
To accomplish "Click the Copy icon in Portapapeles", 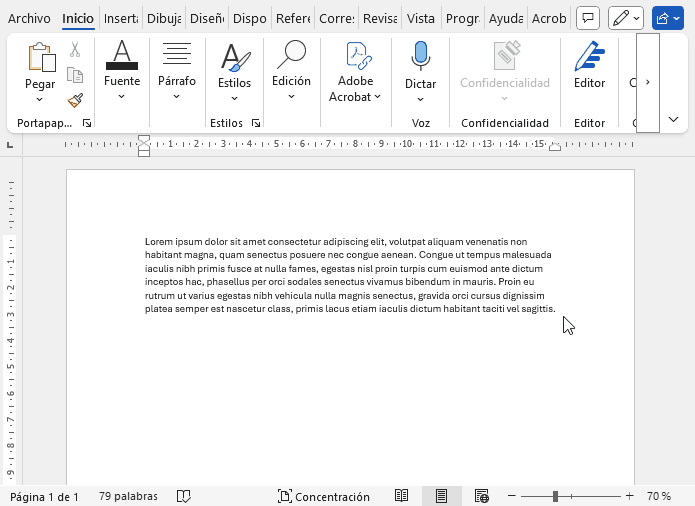I will pyautogui.click(x=75, y=75).
